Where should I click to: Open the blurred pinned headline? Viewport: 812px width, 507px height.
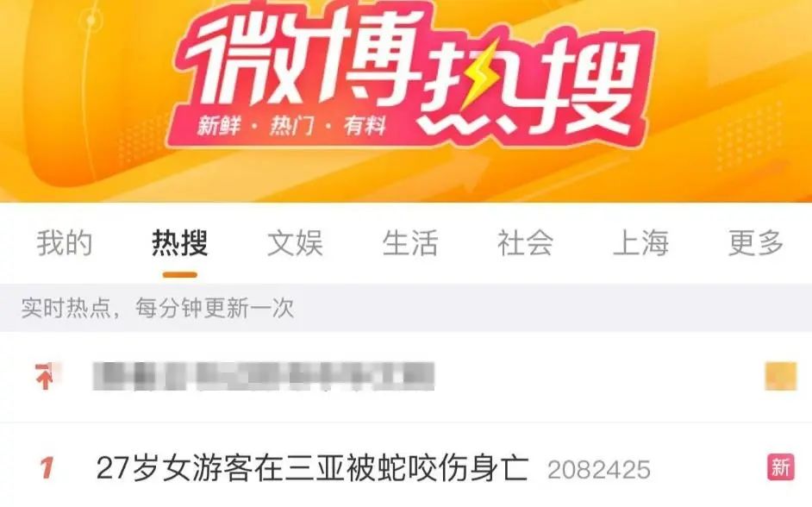pos(264,376)
